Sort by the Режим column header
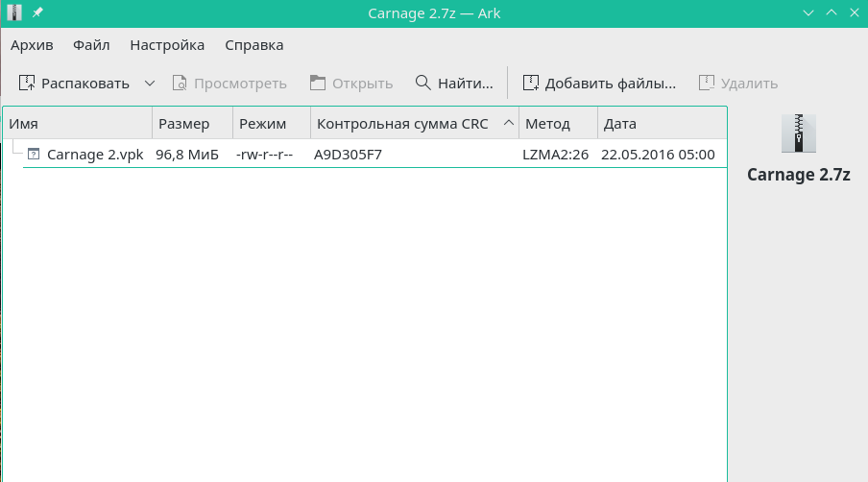The height and width of the screenshot is (482, 868). click(272, 124)
